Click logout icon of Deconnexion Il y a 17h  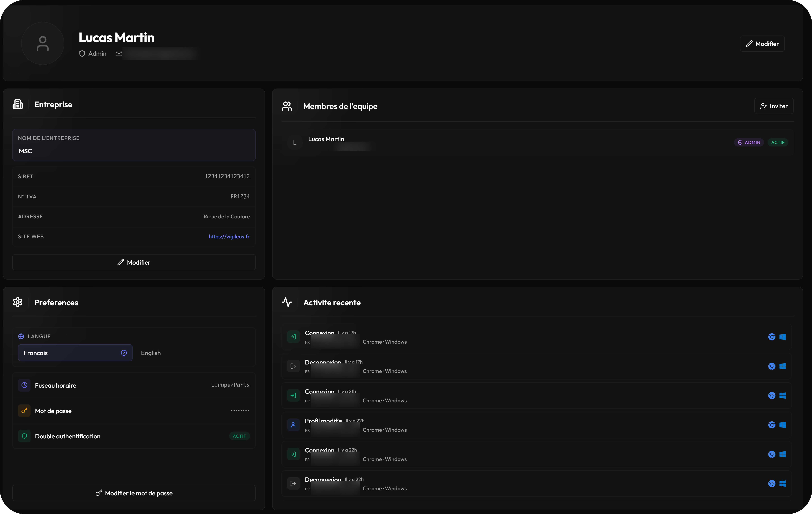click(293, 366)
